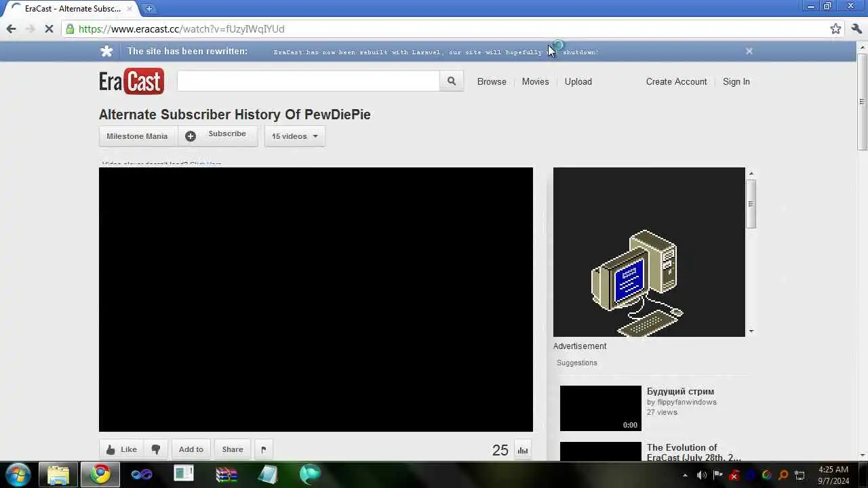This screenshot has height=488, width=868.
Task: Click the Share button
Action: click(x=232, y=449)
